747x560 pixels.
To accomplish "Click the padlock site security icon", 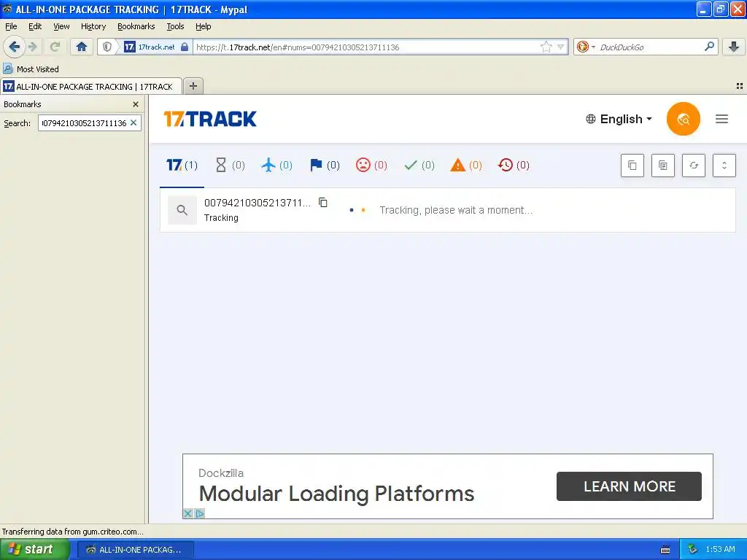I will point(185,47).
